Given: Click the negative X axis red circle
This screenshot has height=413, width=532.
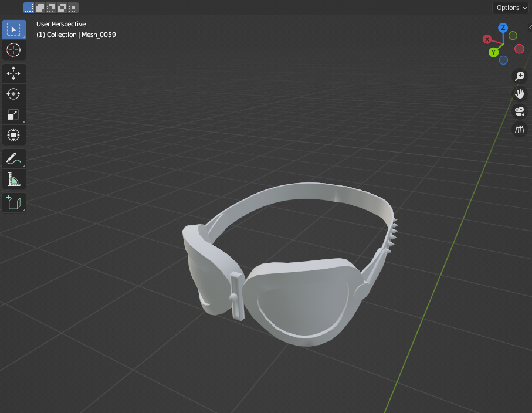Looking at the screenshot, I should coord(519,49).
